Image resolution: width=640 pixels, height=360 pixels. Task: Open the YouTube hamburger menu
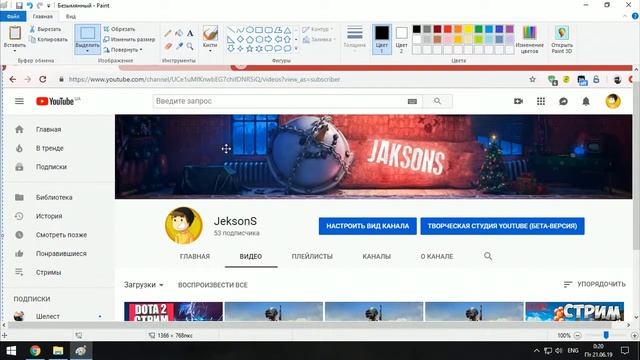click(19, 101)
